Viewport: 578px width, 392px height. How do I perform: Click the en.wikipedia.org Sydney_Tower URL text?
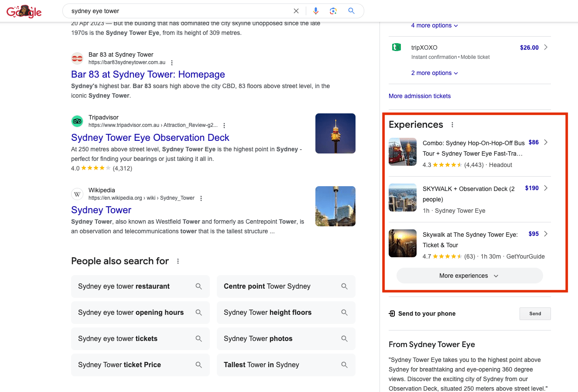[x=141, y=198]
